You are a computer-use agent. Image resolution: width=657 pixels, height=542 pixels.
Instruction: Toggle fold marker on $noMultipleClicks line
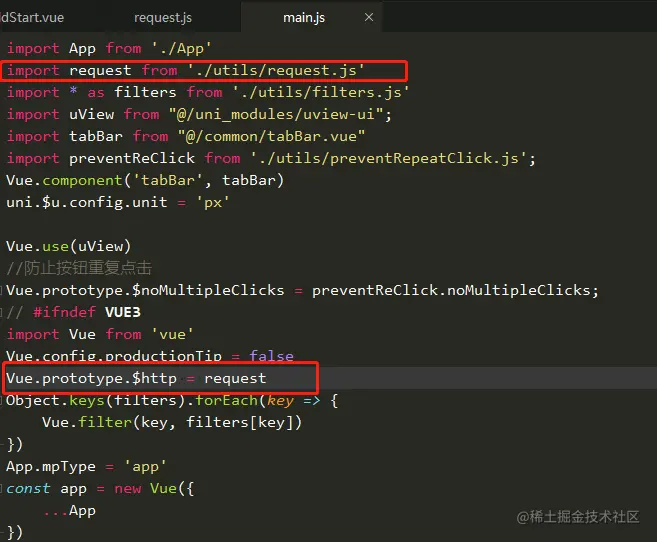pyautogui.click(x=2, y=290)
